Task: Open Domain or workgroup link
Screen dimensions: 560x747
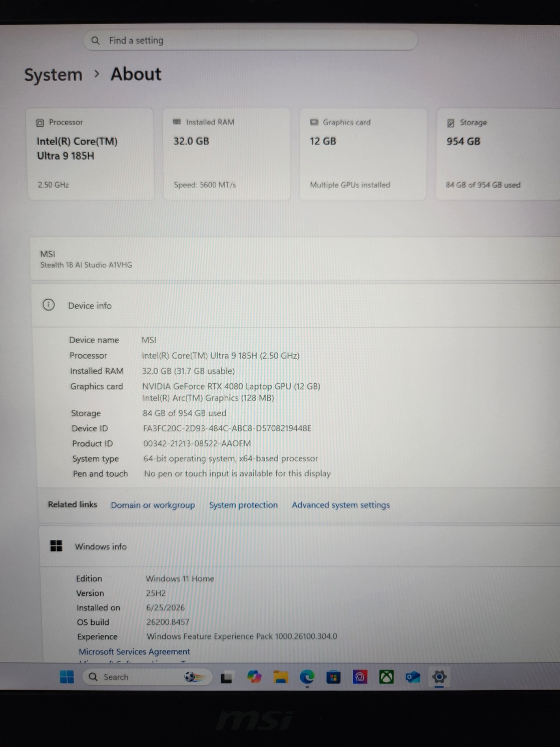Action: pos(153,505)
